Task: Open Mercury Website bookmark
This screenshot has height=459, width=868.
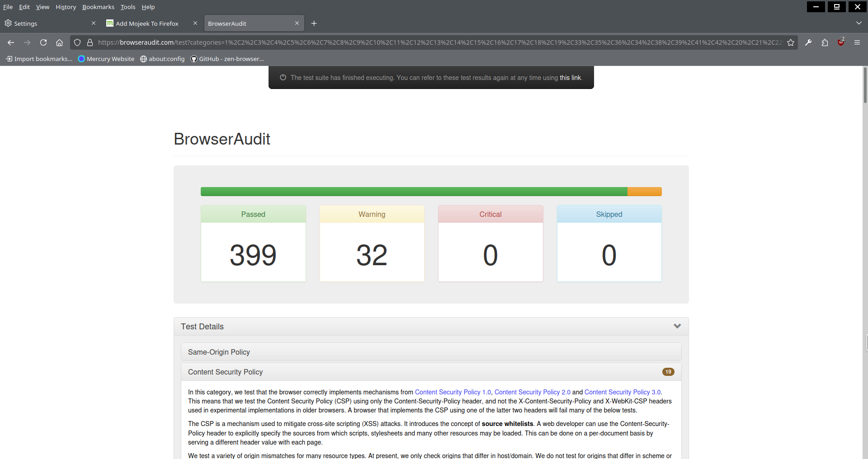Action: (106, 59)
